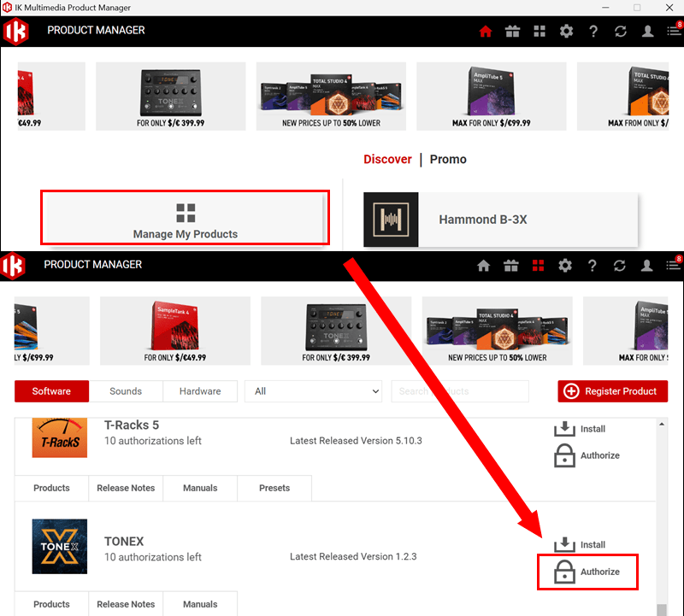Viewport: 684px width, 616px height.
Task: Open the Hammond B-3X card
Action: pos(500,220)
